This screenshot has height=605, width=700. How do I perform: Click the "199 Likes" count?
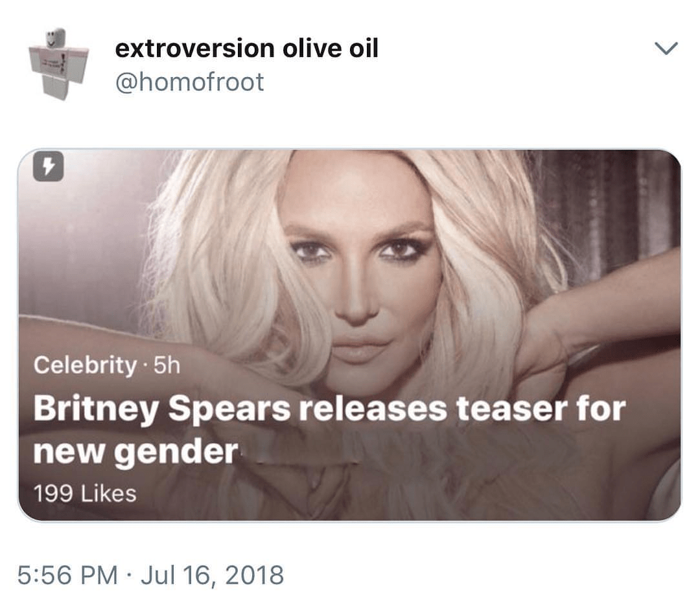[85, 494]
